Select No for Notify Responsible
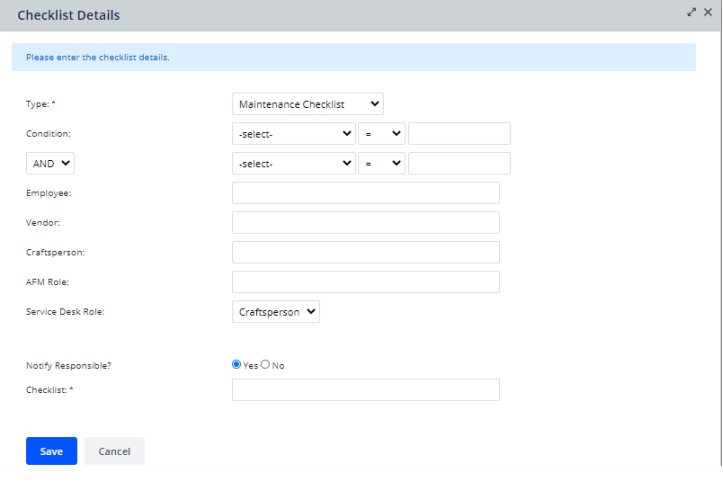The height and width of the screenshot is (482, 723). click(266, 365)
